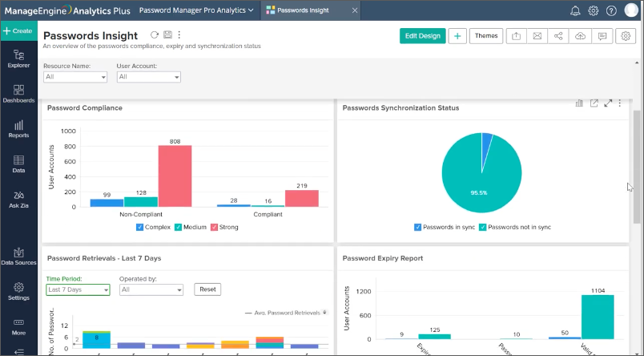The width and height of the screenshot is (644, 356).
Task: Toggle the Strong legend checkbox
Action: pos(214,227)
